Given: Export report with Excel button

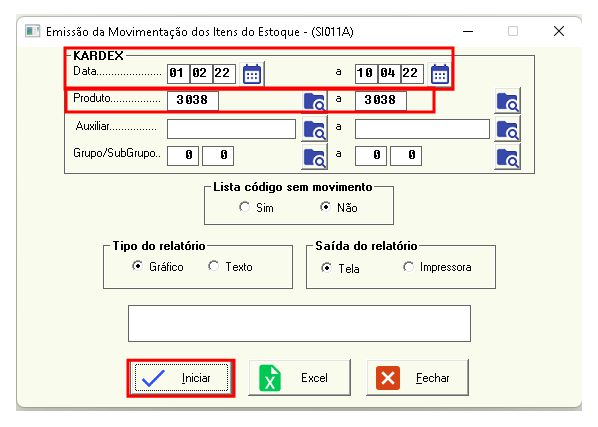Looking at the screenshot, I should point(299,377).
